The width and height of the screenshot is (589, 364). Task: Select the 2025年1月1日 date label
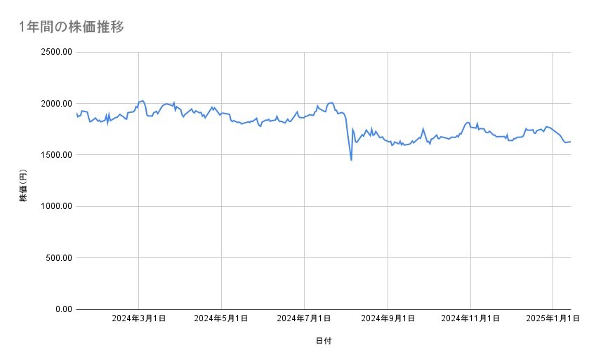click(x=553, y=319)
